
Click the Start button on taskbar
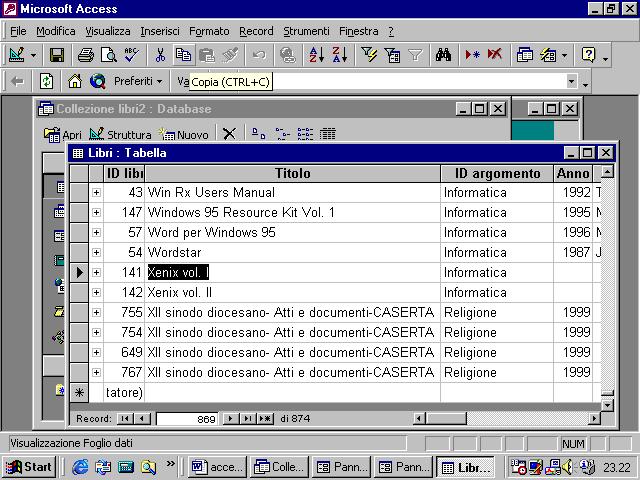tap(29, 467)
